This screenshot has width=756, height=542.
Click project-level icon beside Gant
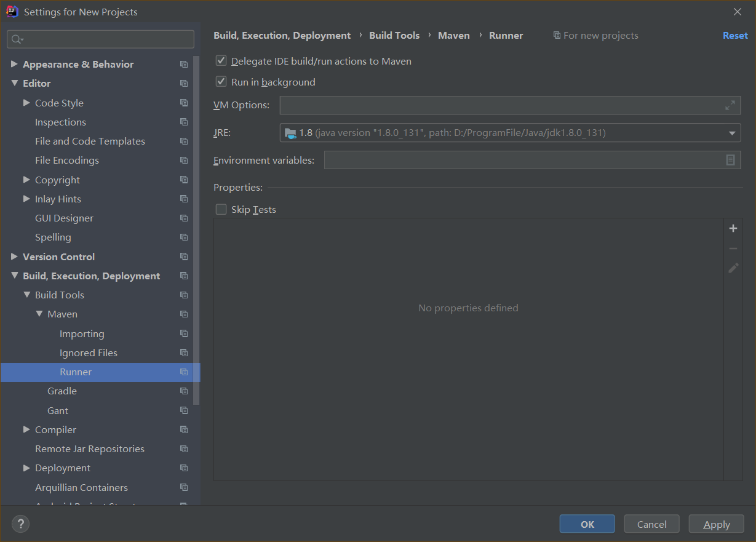click(x=183, y=410)
